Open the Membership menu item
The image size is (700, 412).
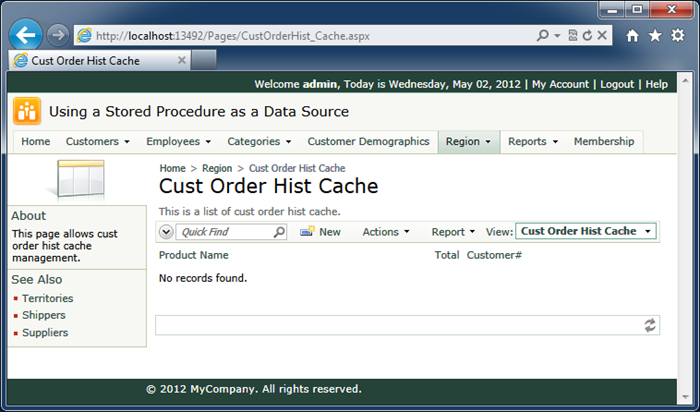tap(604, 141)
